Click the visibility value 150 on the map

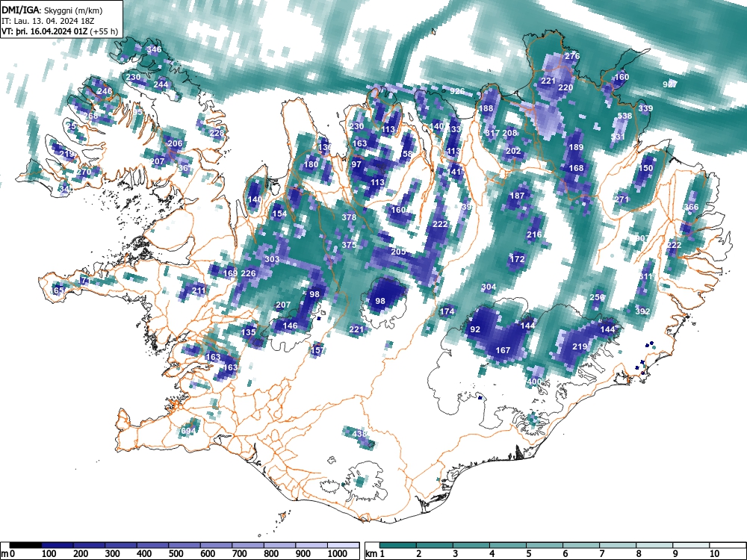645,168
